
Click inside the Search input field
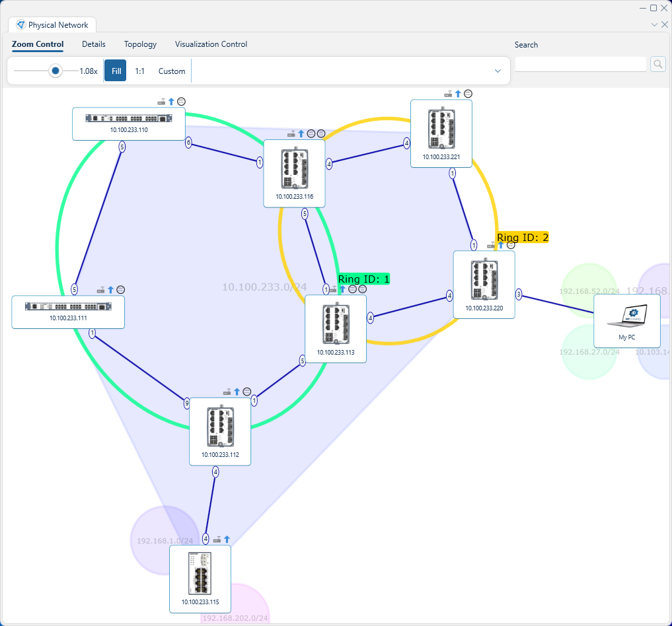[580, 64]
